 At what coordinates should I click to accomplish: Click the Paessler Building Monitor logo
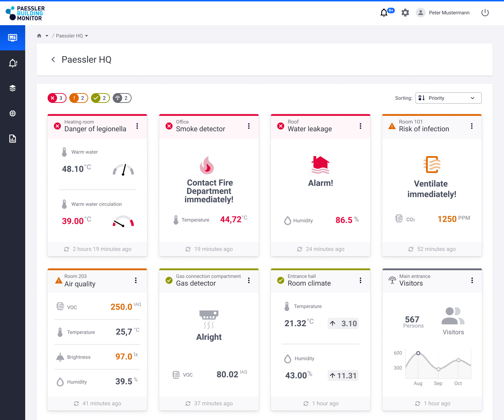[x=25, y=13]
